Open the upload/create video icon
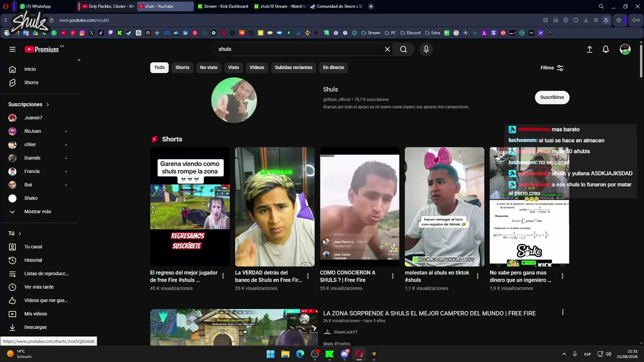644x362 pixels. (x=590, y=49)
